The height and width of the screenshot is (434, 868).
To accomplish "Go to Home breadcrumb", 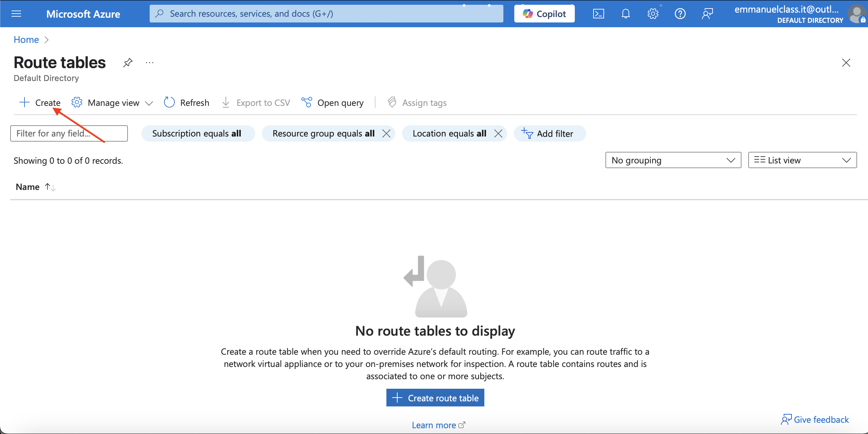I will point(26,39).
